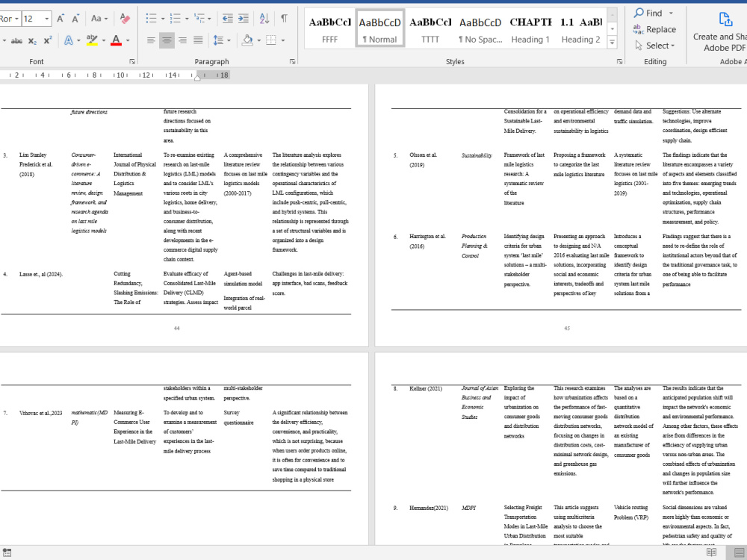Apply the Heading 2 style
Image resolution: width=747 pixels, height=560 pixels.
pyautogui.click(x=580, y=30)
